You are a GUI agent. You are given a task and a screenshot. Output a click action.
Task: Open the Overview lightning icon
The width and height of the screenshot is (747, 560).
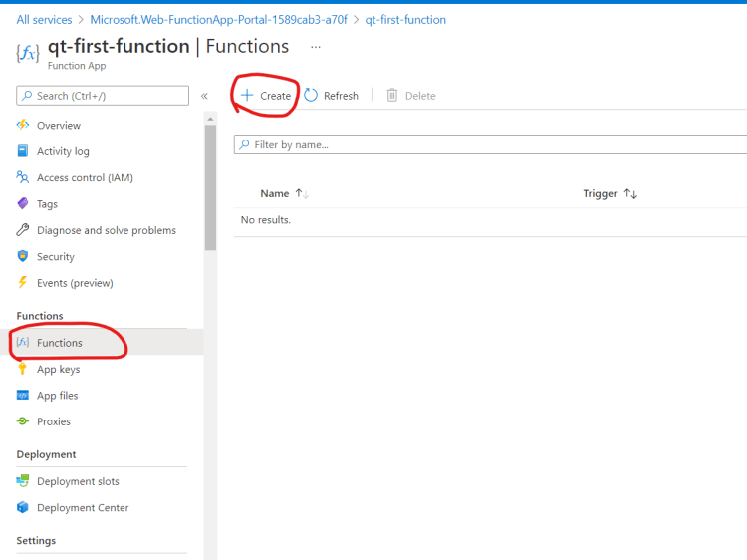[22, 125]
